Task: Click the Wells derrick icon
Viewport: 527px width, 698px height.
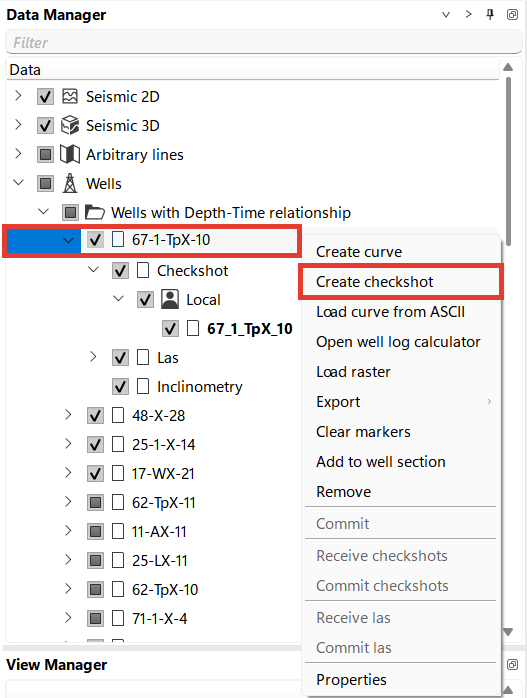Action: click(x=70, y=183)
